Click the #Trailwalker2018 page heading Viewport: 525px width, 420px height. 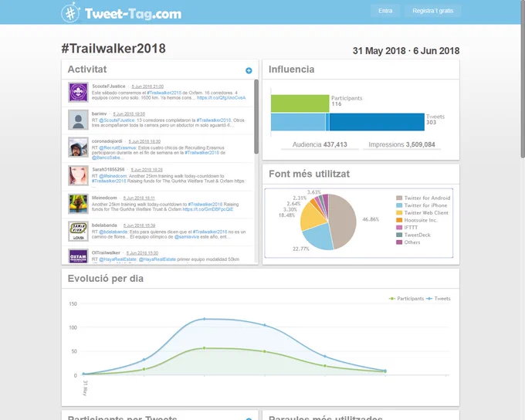pos(113,49)
